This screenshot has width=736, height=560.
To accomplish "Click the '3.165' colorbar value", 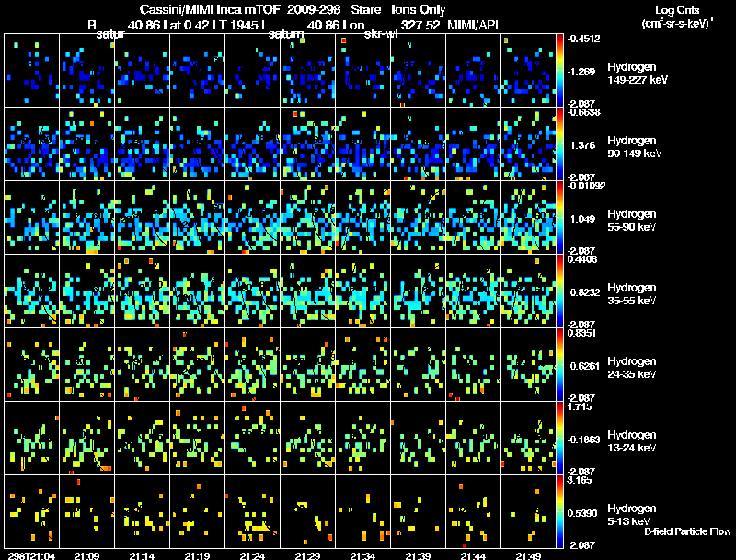I will (580, 480).
